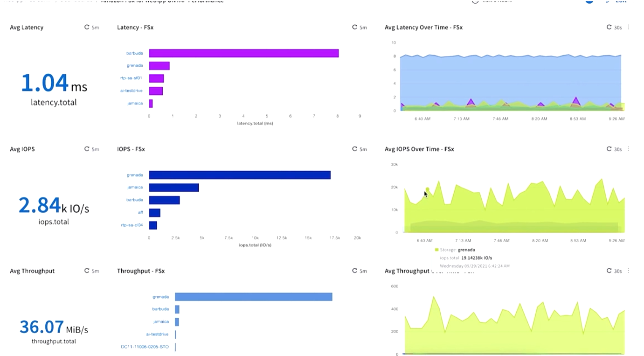Viewport: 644px width, 356px height.
Task: Click the Avg IOPS widget title
Action: [22, 149]
